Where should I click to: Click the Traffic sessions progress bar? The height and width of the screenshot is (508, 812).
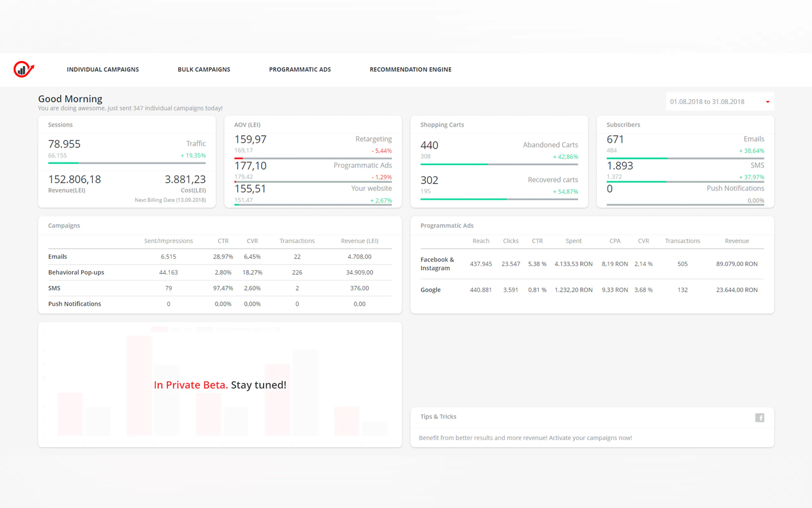point(127,163)
